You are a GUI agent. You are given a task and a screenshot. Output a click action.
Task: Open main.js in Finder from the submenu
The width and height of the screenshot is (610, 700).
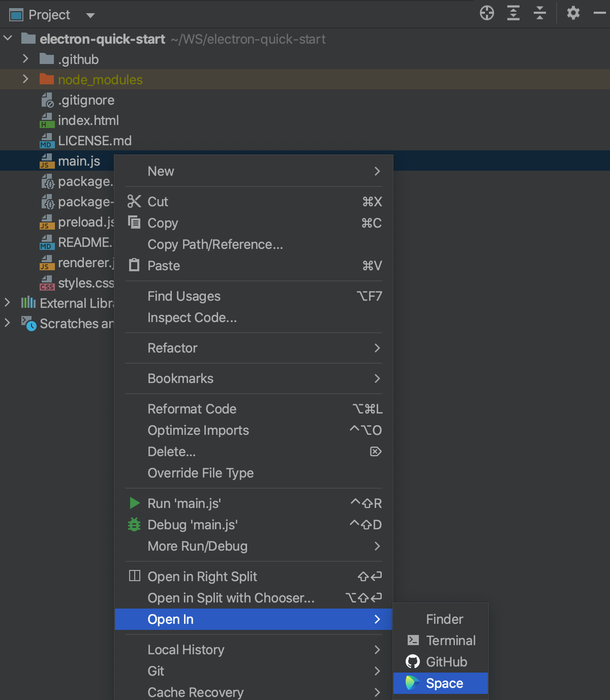pyautogui.click(x=444, y=619)
